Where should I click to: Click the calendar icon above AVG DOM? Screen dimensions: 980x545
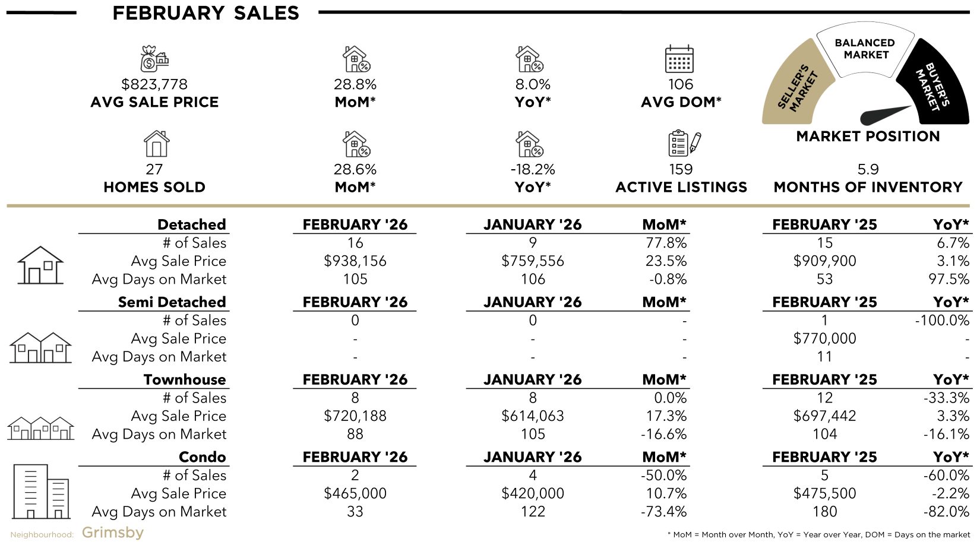[x=679, y=59]
